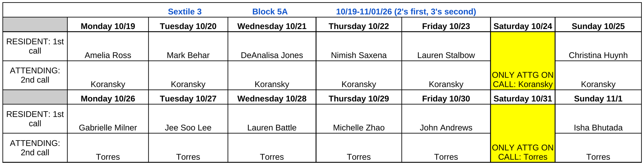Select the Jee Soo Lee cell

pyautogui.click(x=188, y=119)
